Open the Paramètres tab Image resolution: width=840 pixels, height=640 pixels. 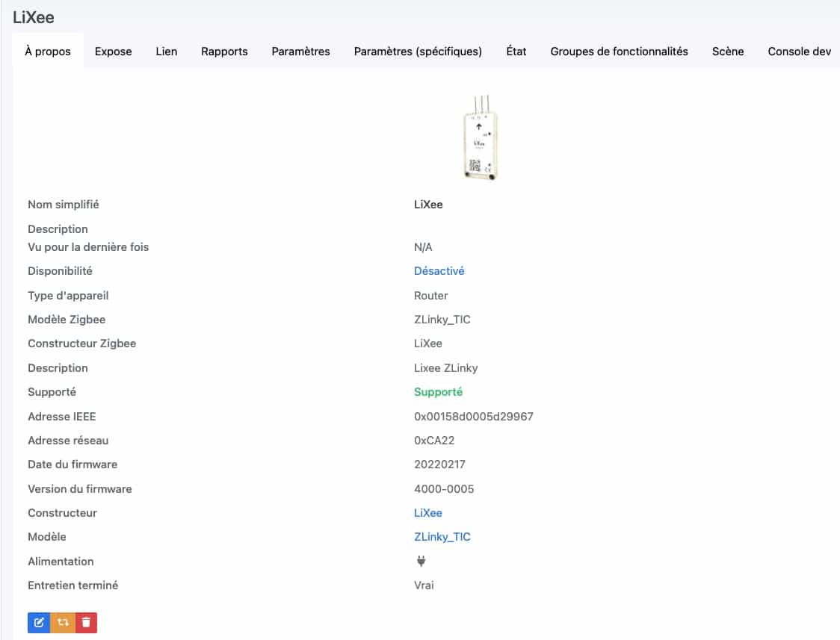(x=300, y=52)
